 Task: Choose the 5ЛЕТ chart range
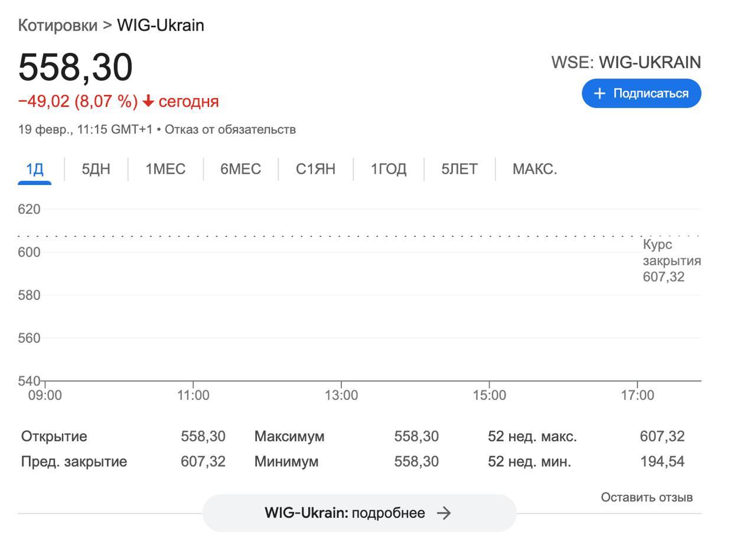pyautogui.click(x=460, y=169)
